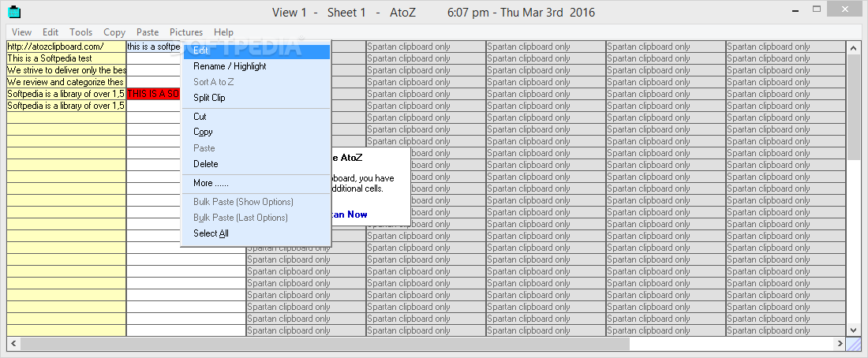Click the horizontal scrollbar right arrow

click(840, 344)
